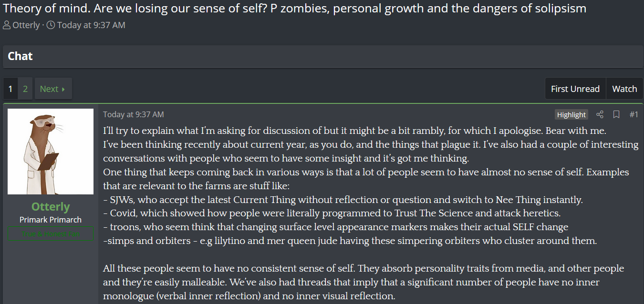644x304 pixels.
Task: Jump to First Unread post
Action: click(x=575, y=89)
